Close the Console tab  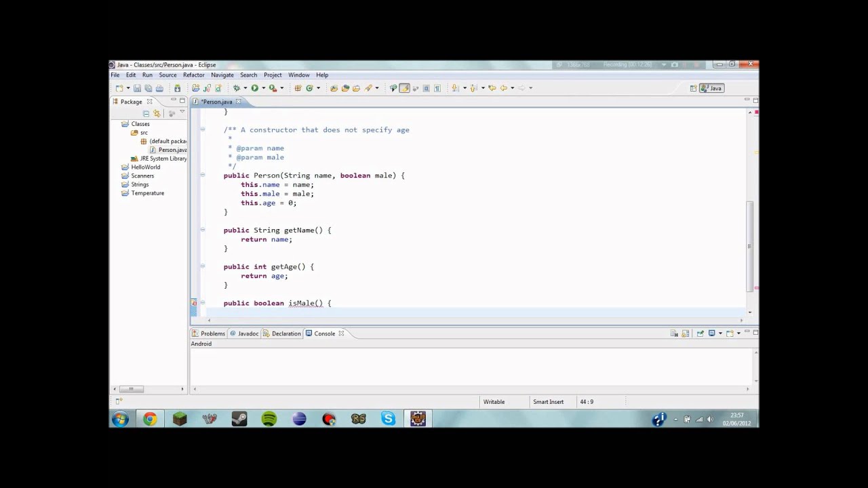(341, 333)
